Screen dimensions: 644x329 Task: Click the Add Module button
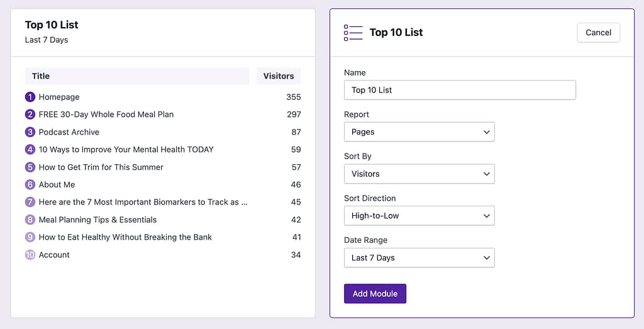(x=375, y=294)
